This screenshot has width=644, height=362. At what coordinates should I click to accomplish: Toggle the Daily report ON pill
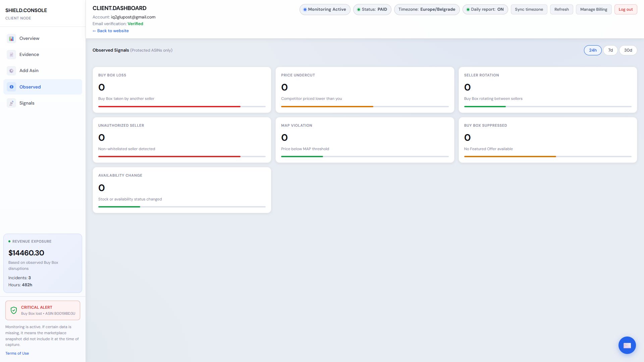[485, 9]
